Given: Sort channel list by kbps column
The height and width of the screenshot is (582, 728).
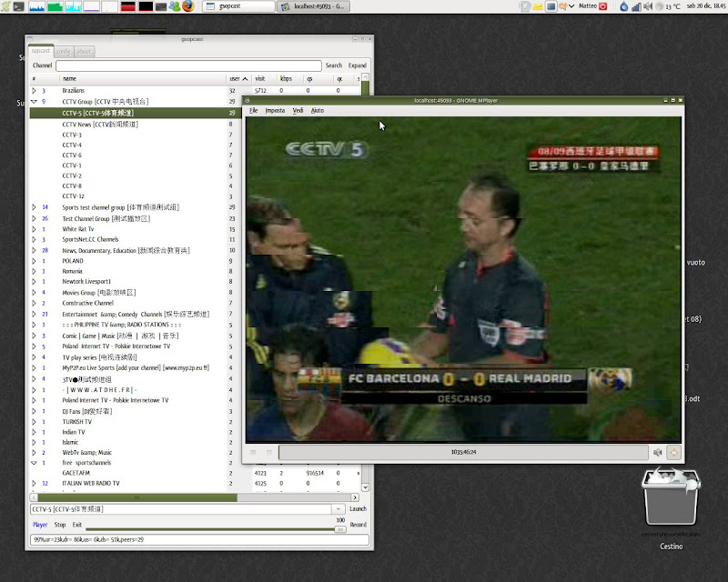Looking at the screenshot, I should (x=288, y=79).
